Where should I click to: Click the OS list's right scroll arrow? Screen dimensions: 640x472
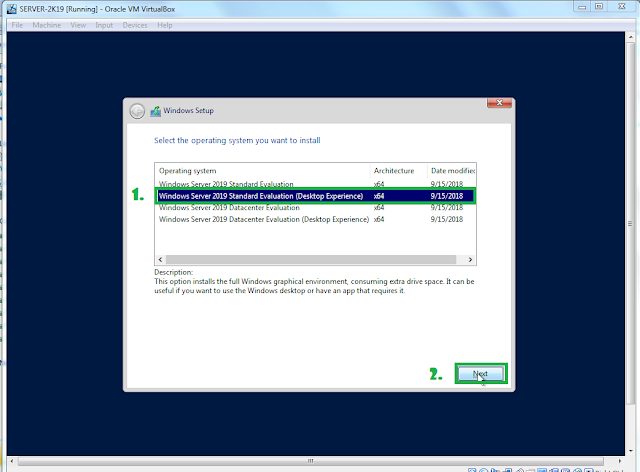point(470,260)
